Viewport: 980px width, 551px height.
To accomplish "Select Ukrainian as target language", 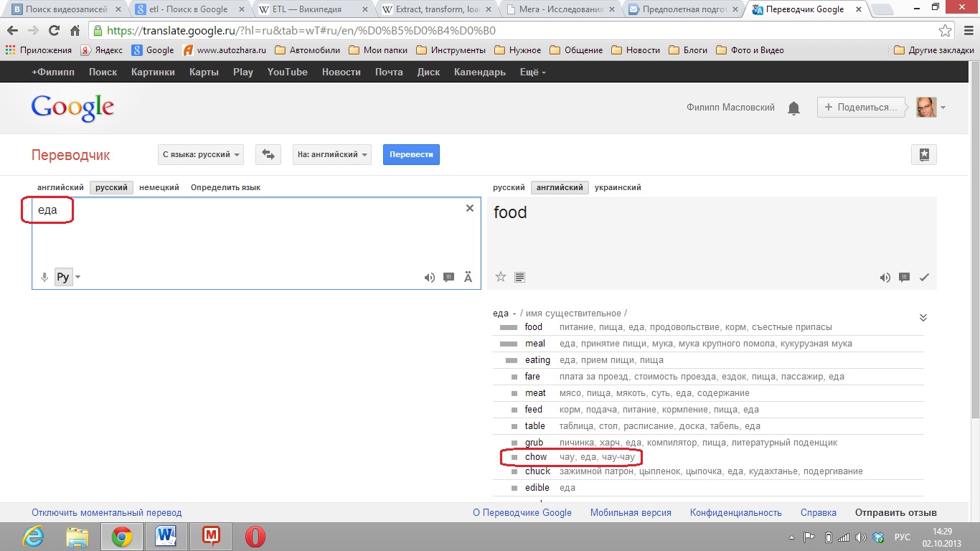I will (618, 187).
